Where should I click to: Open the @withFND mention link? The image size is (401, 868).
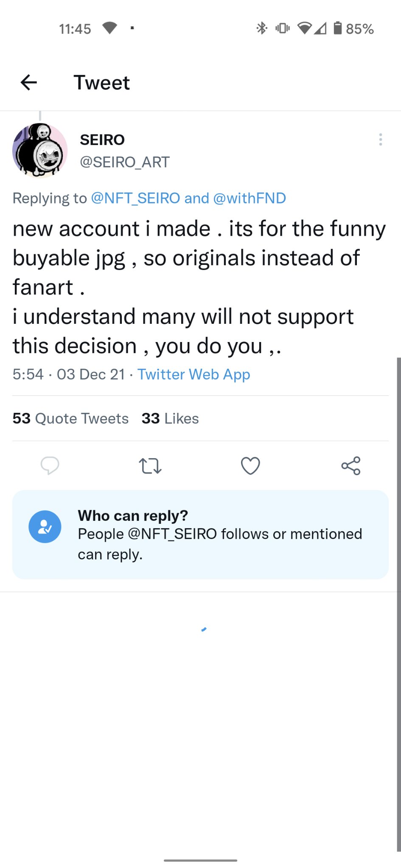(x=250, y=198)
